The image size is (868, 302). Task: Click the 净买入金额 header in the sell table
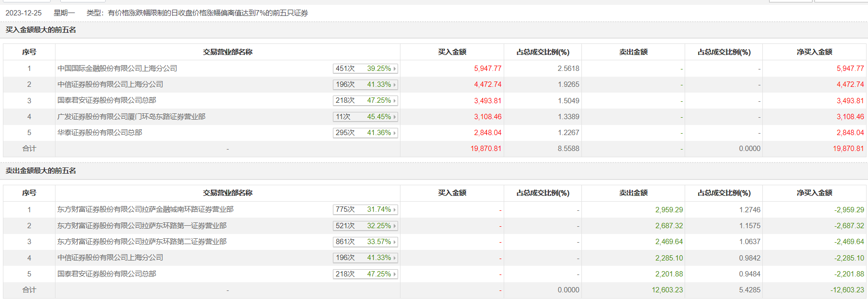pos(814,193)
